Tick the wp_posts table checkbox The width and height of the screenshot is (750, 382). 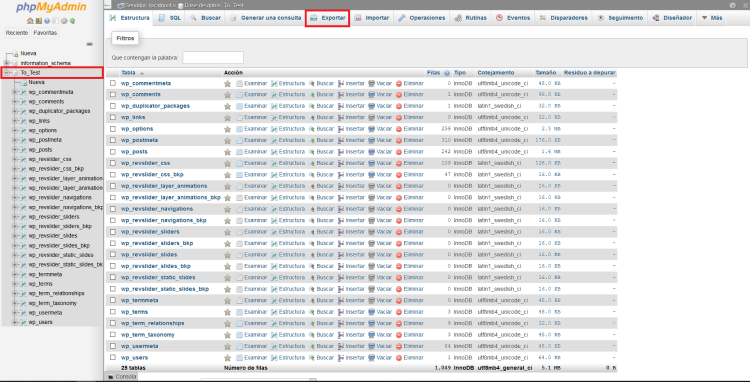tap(113, 152)
